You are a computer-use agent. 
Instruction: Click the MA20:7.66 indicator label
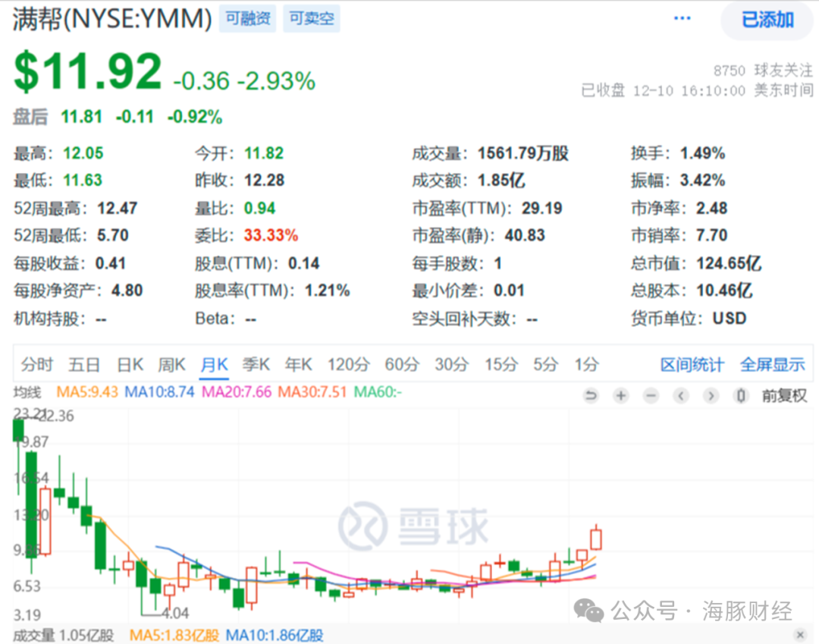click(x=237, y=391)
